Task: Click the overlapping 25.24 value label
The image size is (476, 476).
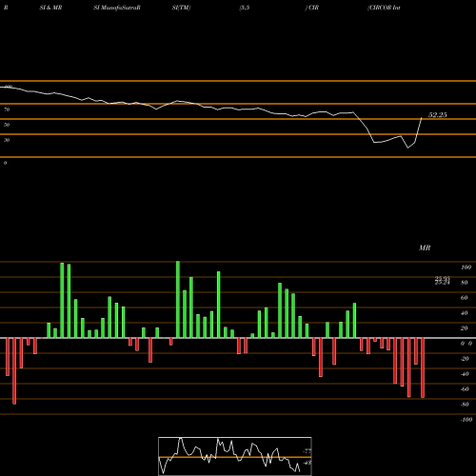Action: click(443, 283)
